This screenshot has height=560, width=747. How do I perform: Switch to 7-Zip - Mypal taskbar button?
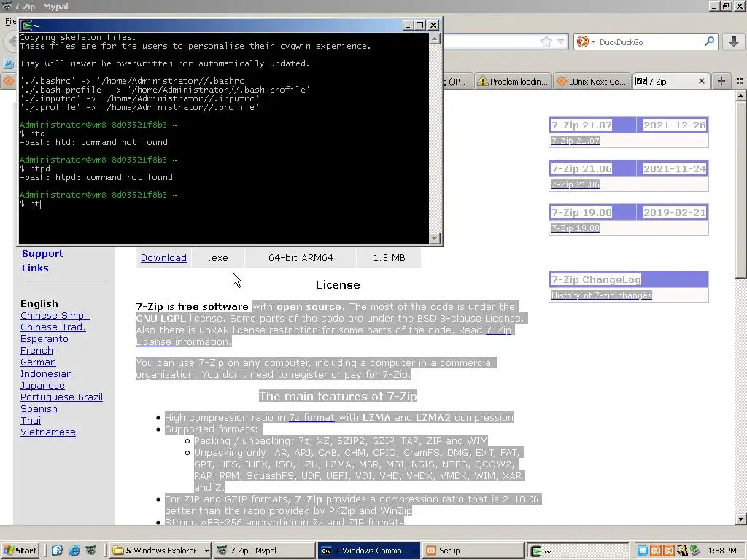tap(264, 551)
